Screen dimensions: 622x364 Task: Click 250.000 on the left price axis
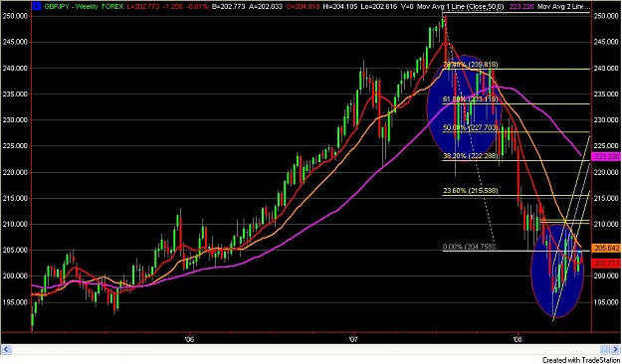pos(15,16)
